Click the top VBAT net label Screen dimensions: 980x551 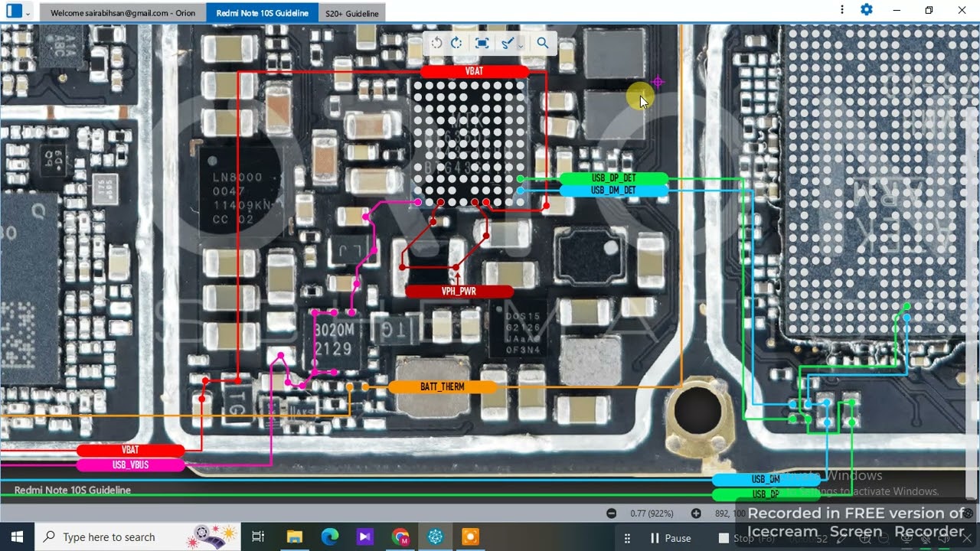(475, 71)
